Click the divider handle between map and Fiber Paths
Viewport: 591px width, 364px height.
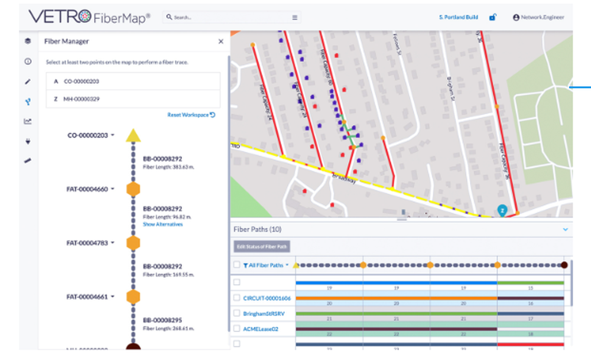402,219
